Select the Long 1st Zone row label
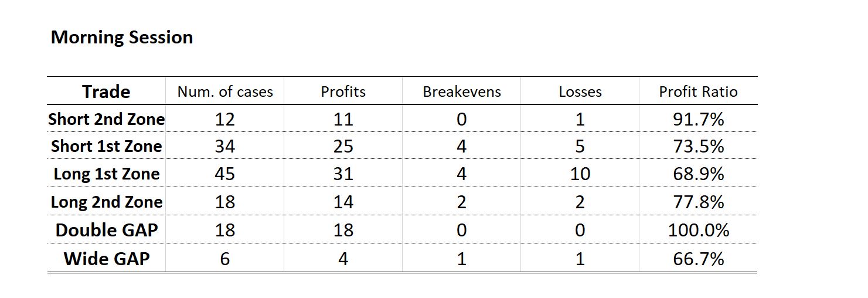The height and width of the screenshot is (298, 868). pyautogui.click(x=106, y=174)
